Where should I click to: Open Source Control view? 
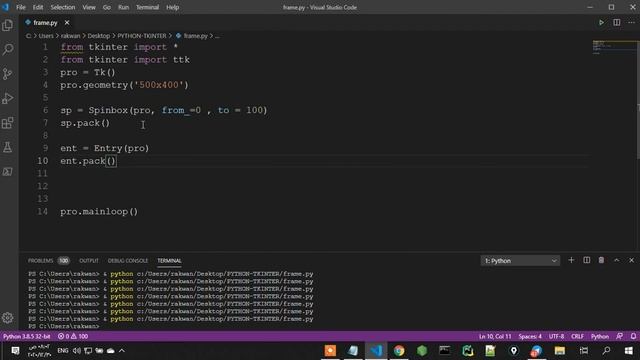pyautogui.click(x=7, y=74)
